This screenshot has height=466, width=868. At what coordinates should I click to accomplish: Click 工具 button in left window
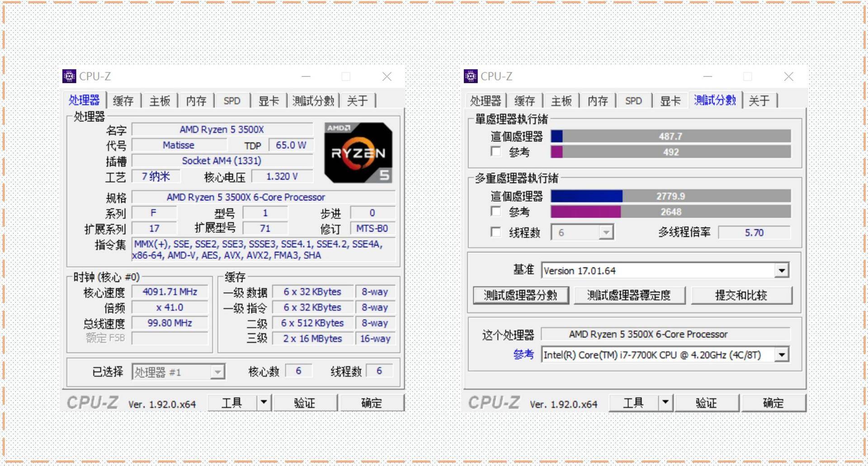tap(232, 402)
